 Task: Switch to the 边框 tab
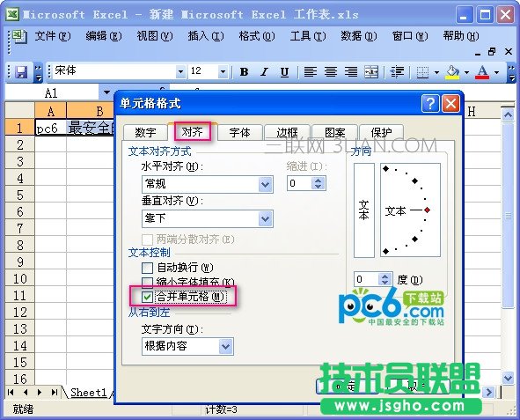tap(287, 133)
